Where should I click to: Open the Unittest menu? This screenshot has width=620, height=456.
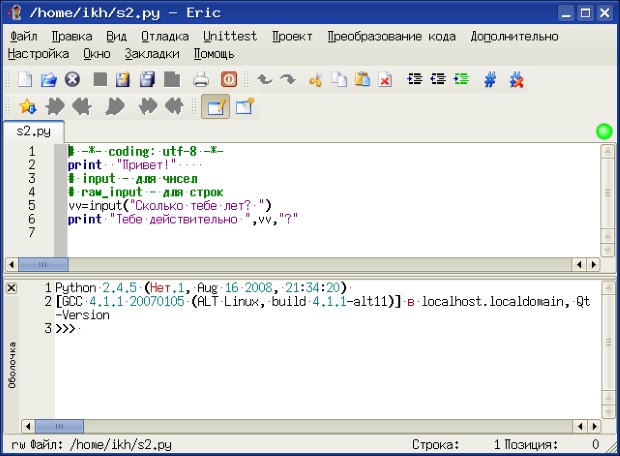point(229,36)
